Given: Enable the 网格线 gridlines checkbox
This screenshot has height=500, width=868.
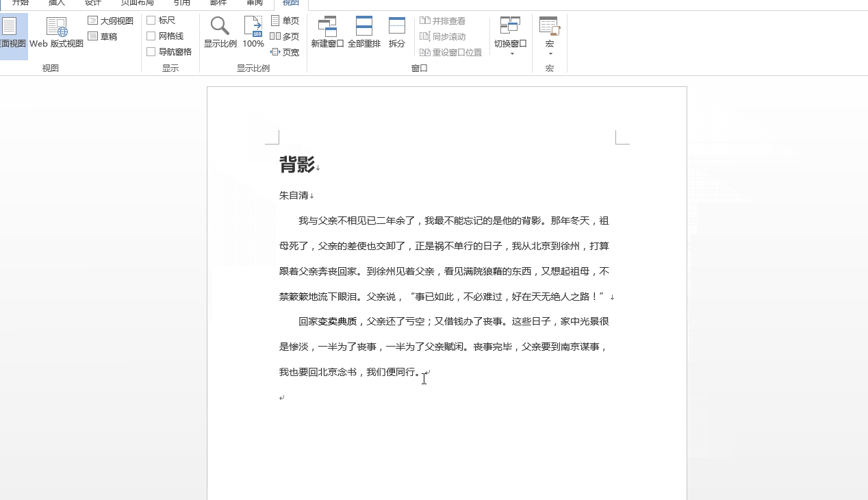Looking at the screenshot, I should click(x=151, y=36).
